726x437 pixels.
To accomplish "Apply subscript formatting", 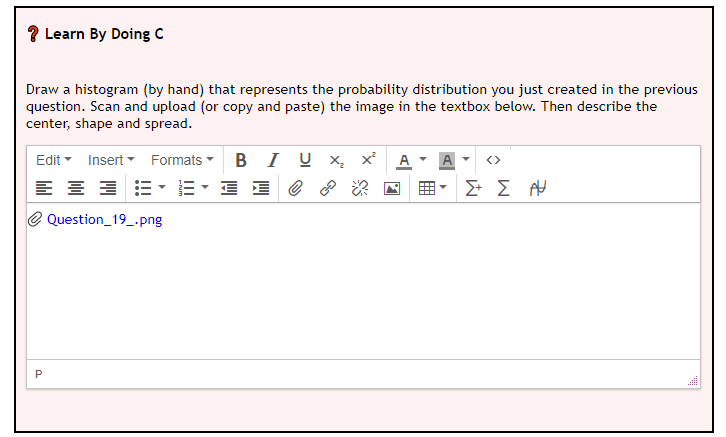I will point(336,160).
